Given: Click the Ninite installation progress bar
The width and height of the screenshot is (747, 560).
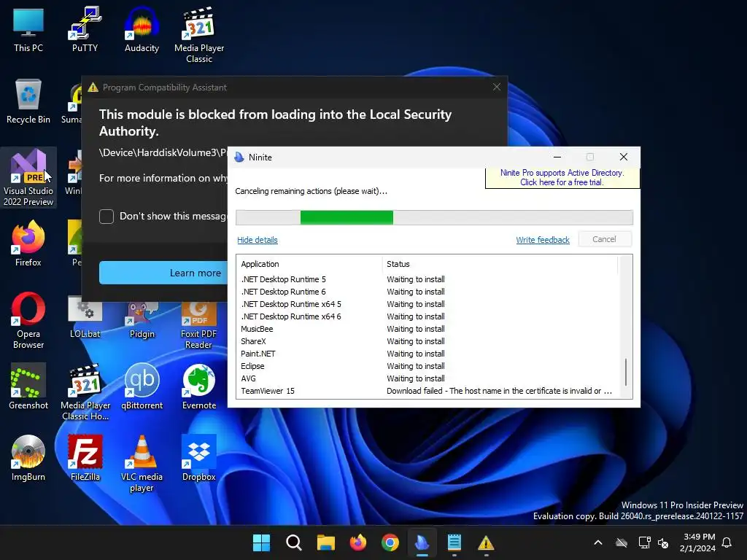Looking at the screenshot, I should (x=434, y=217).
